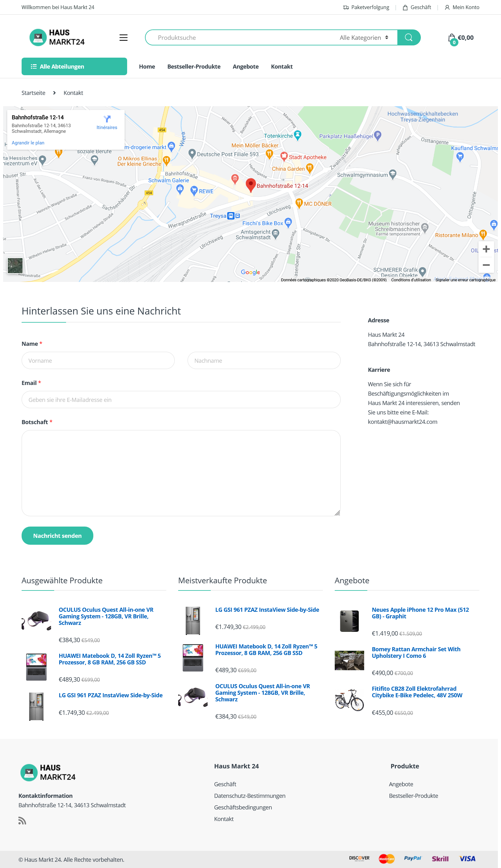
Task: Open HUAWEI Matebook link in Ausgewählte Produkte
Action: tap(110, 659)
